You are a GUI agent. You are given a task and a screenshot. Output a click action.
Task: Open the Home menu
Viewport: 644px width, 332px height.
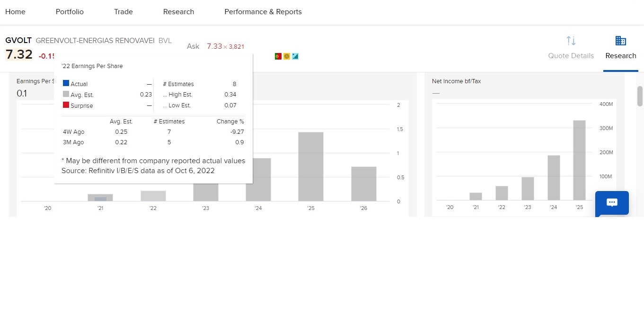(x=15, y=12)
